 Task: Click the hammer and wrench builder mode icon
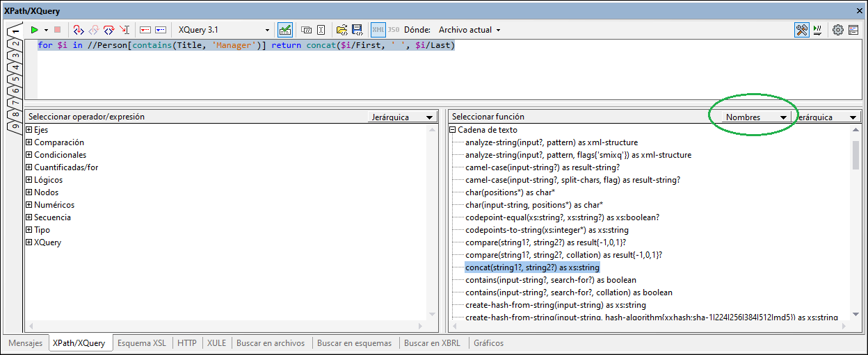coord(801,30)
